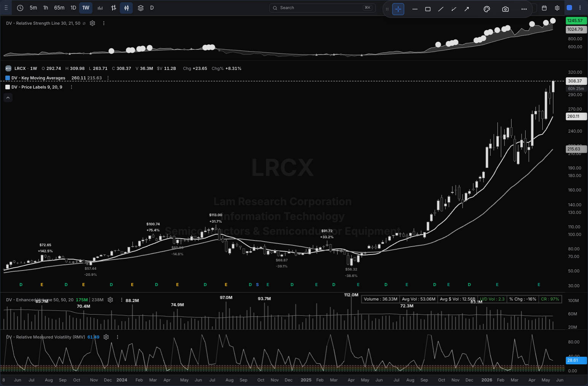Image resolution: width=588 pixels, height=386 pixels.
Task: Open more drawing tools ellipsis menu
Action: (524, 9)
